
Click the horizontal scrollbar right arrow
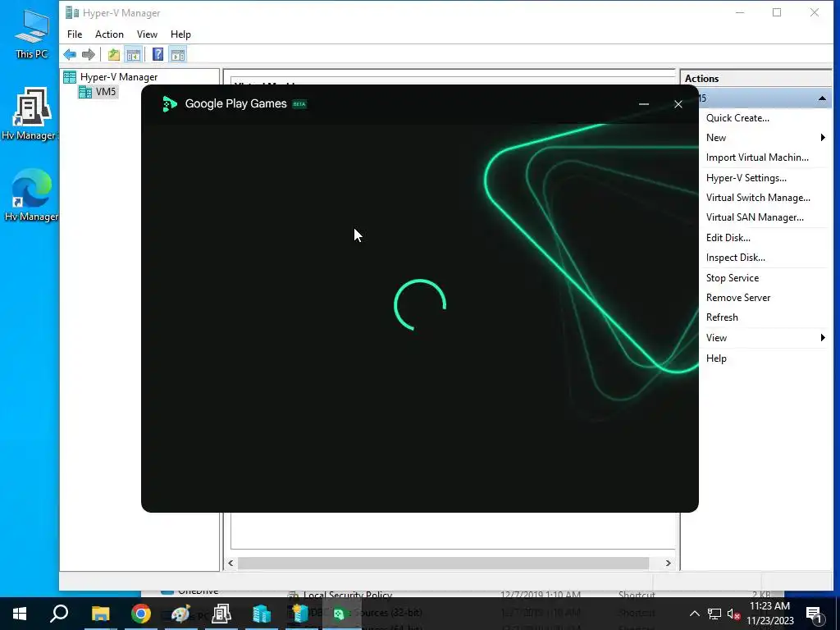coord(668,563)
